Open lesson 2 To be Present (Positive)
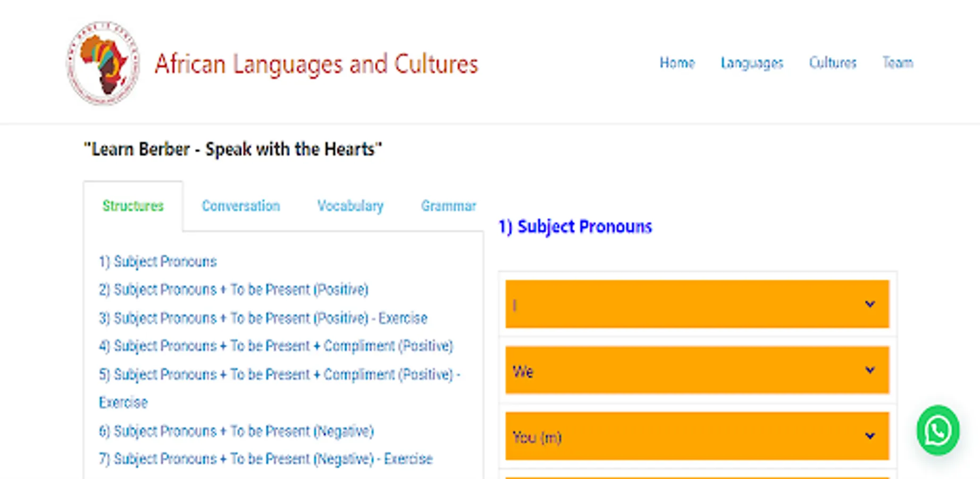980x479 pixels. (x=233, y=290)
